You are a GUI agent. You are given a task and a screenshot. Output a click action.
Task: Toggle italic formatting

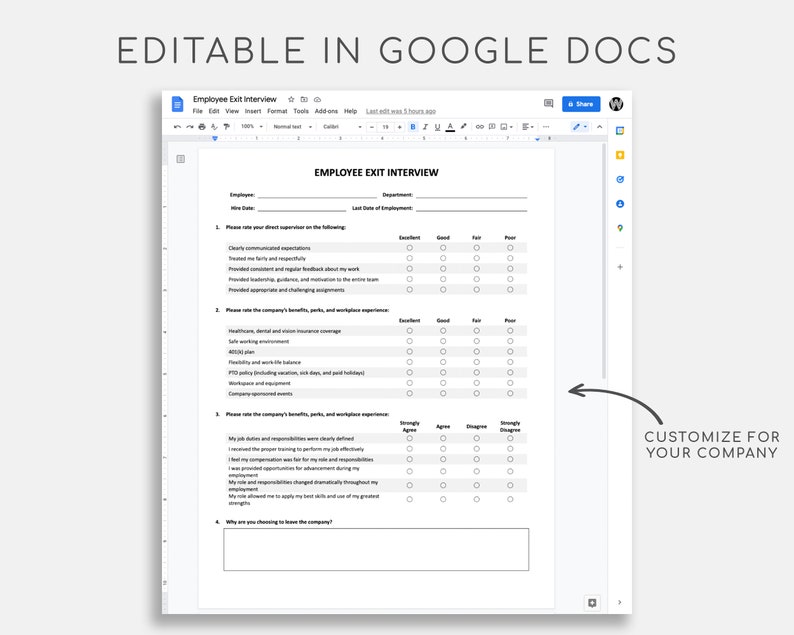tap(425, 127)
